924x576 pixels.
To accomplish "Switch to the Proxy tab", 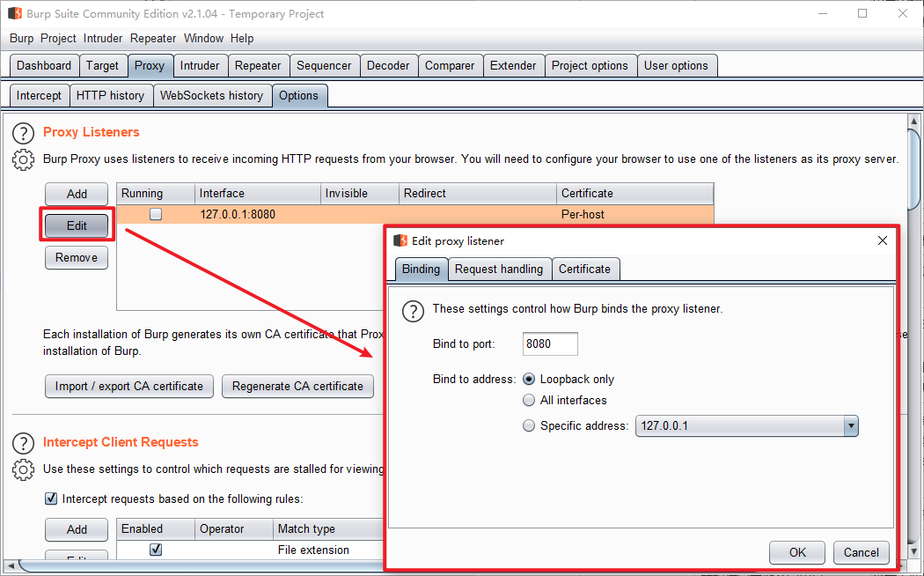I will click(150, 65).
